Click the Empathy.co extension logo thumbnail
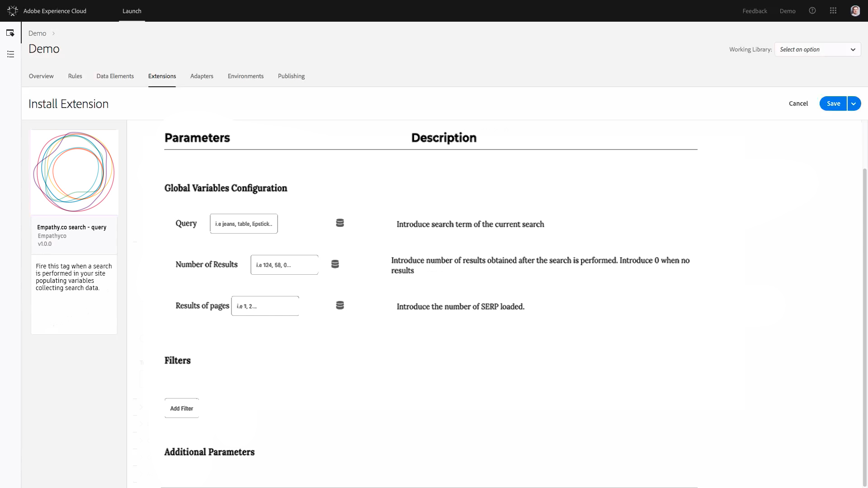The image size is (868, 488). point(75,172)
